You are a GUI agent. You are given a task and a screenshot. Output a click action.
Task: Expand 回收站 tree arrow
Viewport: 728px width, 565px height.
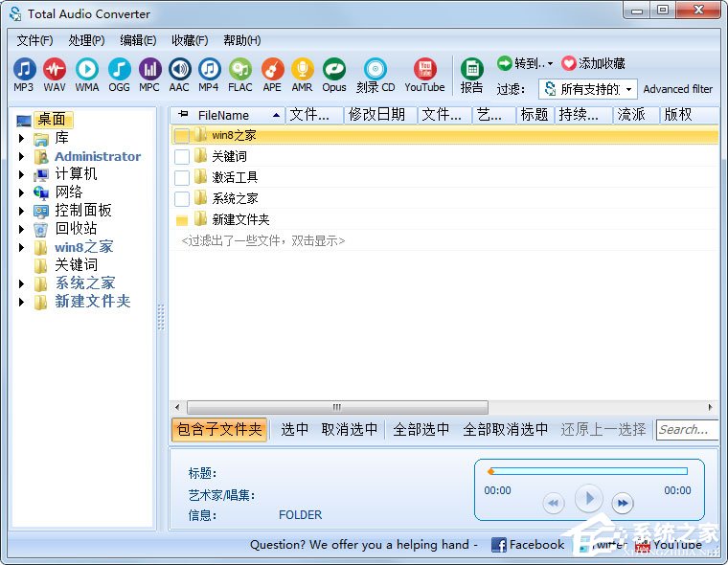click(21, 229)
